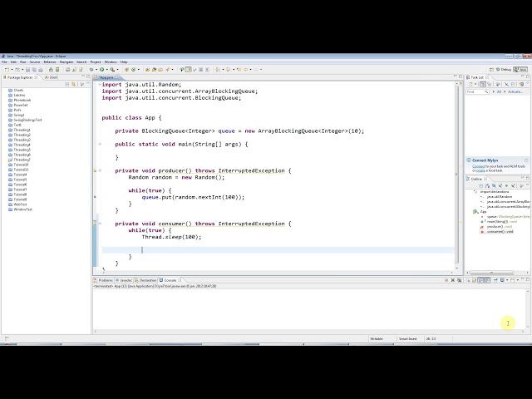Collapse the producer() method fold marker

(x=100, y=170)
